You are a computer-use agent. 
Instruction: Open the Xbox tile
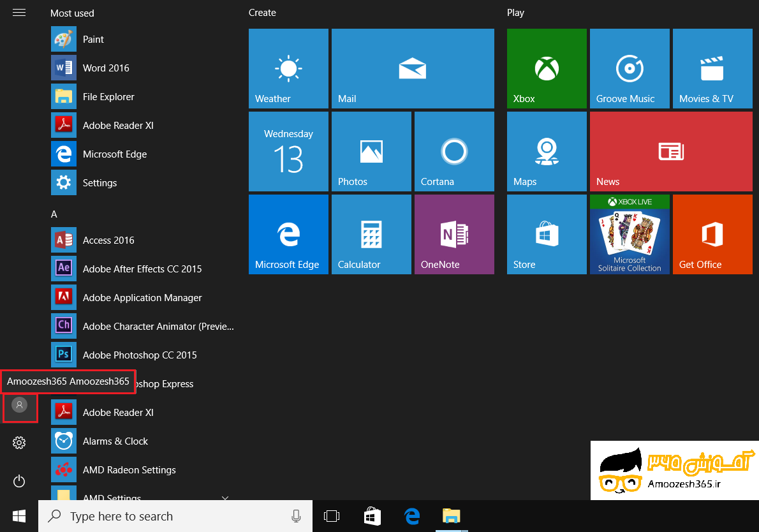(x=547, y=68)
